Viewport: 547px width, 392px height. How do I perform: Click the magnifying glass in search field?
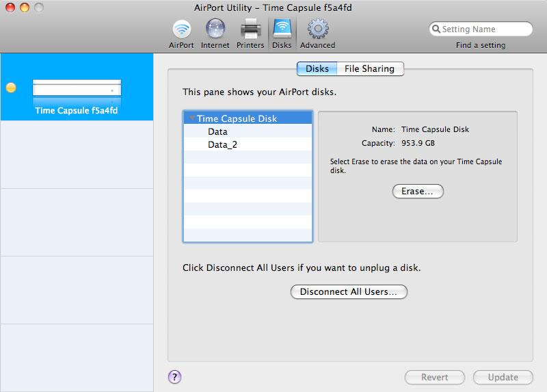436,29
